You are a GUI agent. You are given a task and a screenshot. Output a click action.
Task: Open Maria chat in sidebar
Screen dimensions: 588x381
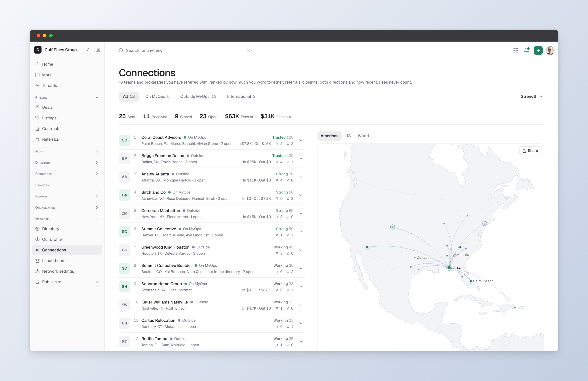[67, 75]
